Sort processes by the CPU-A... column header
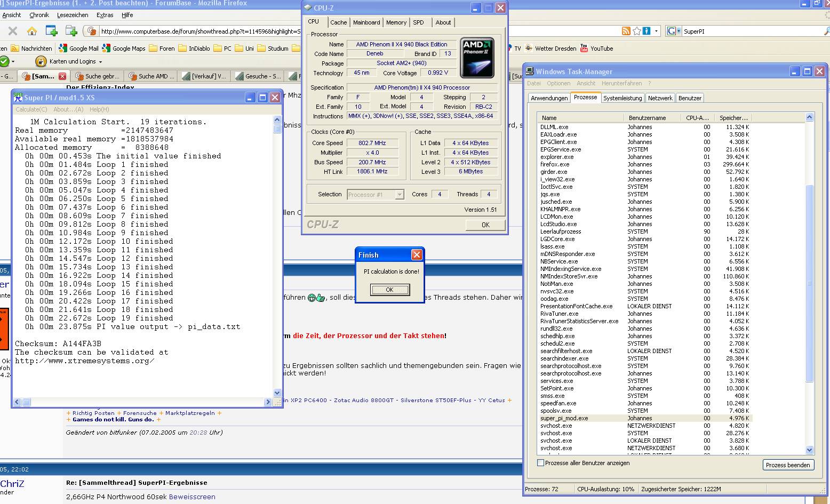Image resolution: width=830 pixels, height=504 pixels. (x=698, y=117)
